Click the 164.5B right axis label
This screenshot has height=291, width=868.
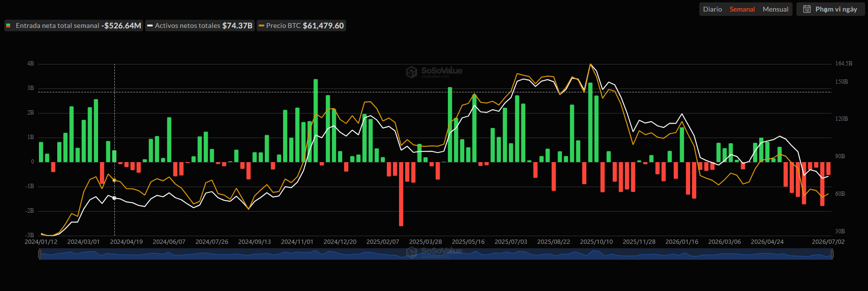click(843, 63)
